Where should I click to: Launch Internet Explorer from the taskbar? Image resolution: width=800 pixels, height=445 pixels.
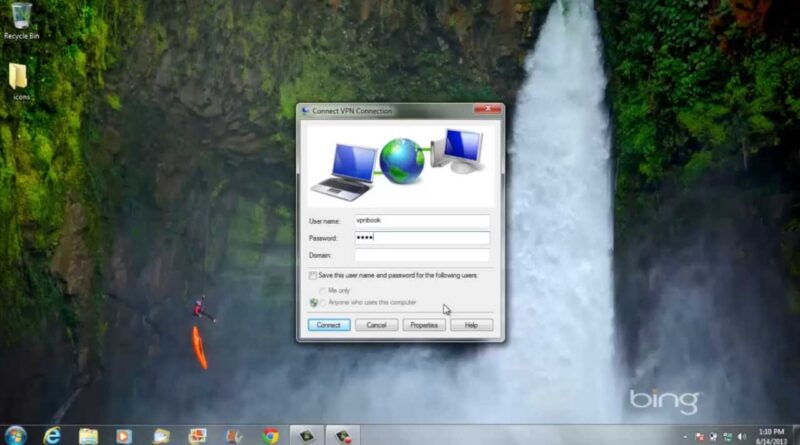[52, 436]
